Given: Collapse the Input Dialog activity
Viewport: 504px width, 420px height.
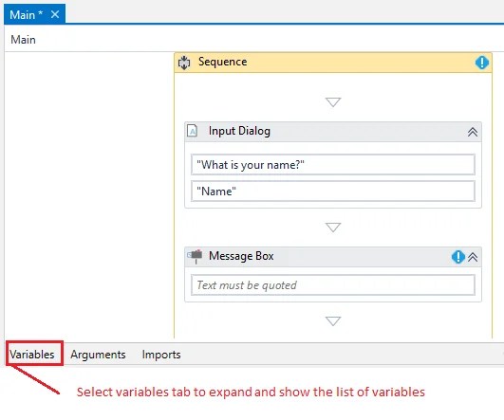Looking at the screenshot, I should click(473, 132).
